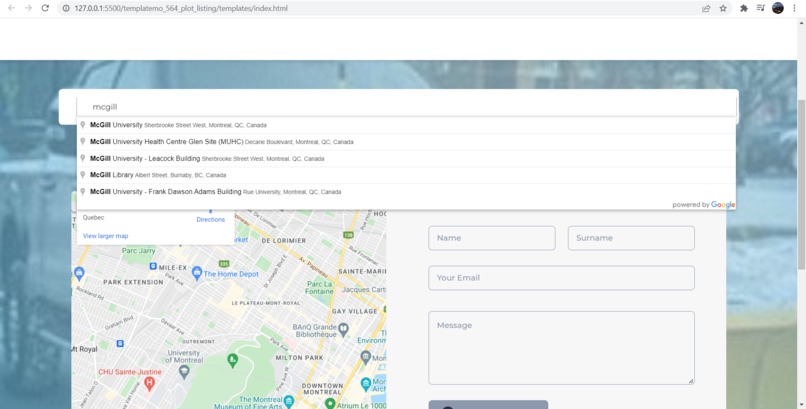Viewport: 806px width, 409px height.
Task: Click the Name input field
Action: (492, 238)
